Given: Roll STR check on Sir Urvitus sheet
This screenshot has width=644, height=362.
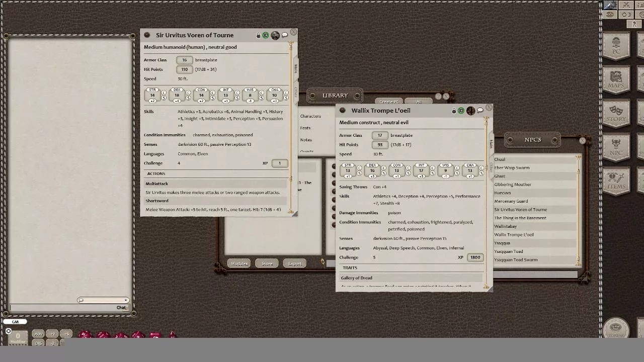Looking at the screenshot, I should point(164,93).
